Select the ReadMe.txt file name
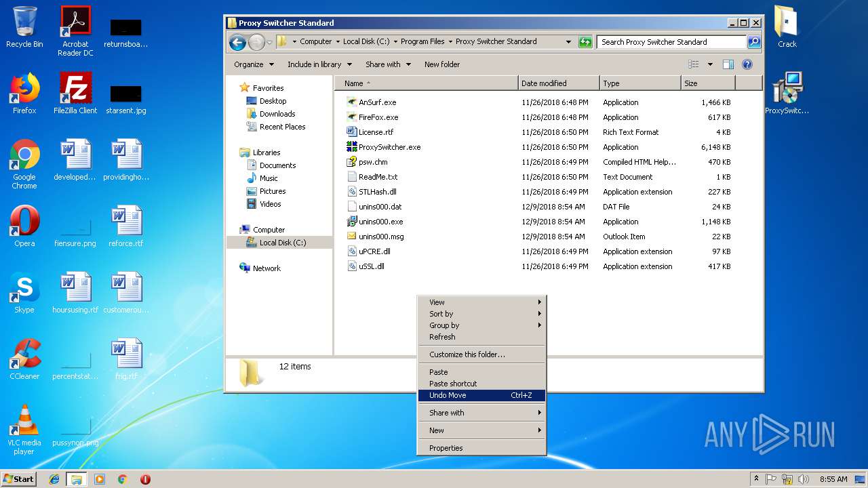The width and height of the screenshot is (868, 488). pyautogui.click(x=378, y=177)
